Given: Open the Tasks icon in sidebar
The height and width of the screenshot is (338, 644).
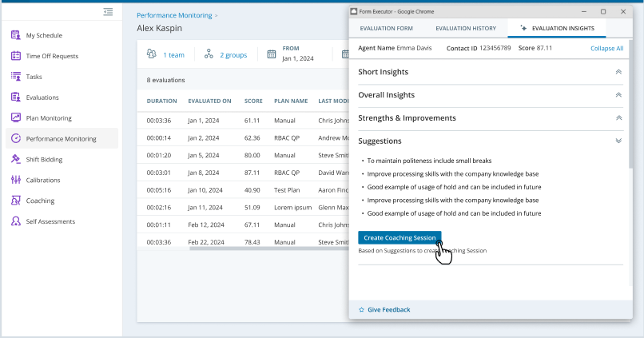Looking at the screenshot, I should (x=15, y=77).
